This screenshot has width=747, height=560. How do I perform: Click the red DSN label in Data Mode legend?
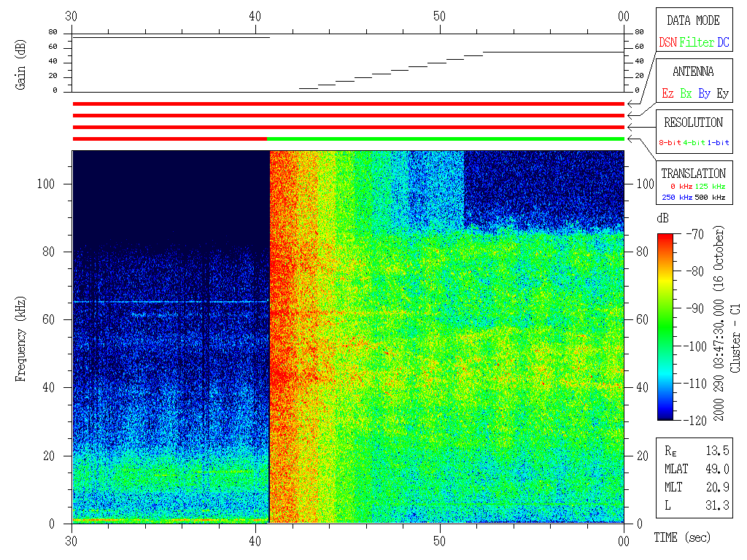click(x=667, y=43)
